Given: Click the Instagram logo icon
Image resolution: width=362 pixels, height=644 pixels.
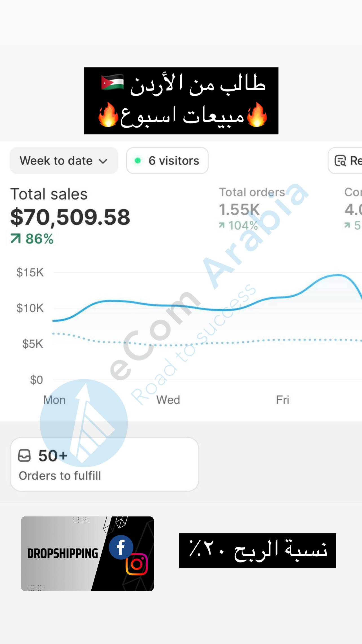Looking at the screenshot, I should coord(137,564).
